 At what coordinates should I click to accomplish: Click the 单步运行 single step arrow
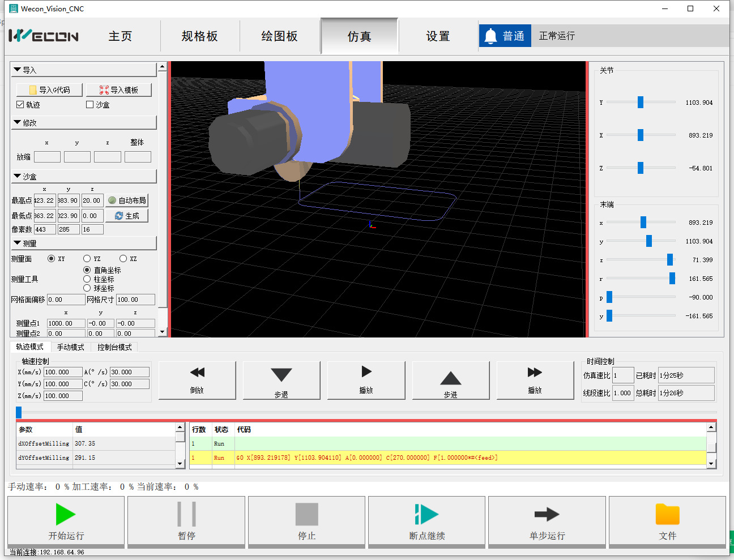pos(547,515)
